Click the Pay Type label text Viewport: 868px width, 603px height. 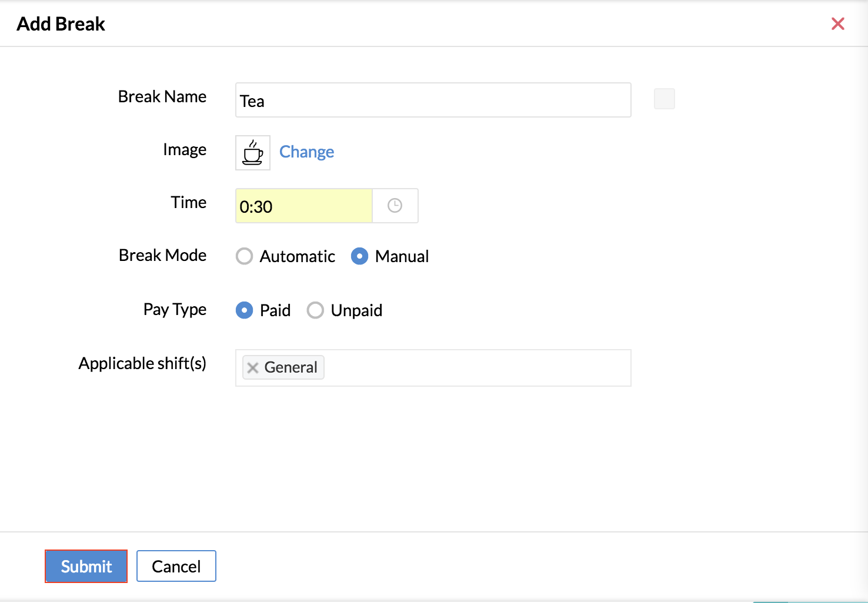pos(175,309)
